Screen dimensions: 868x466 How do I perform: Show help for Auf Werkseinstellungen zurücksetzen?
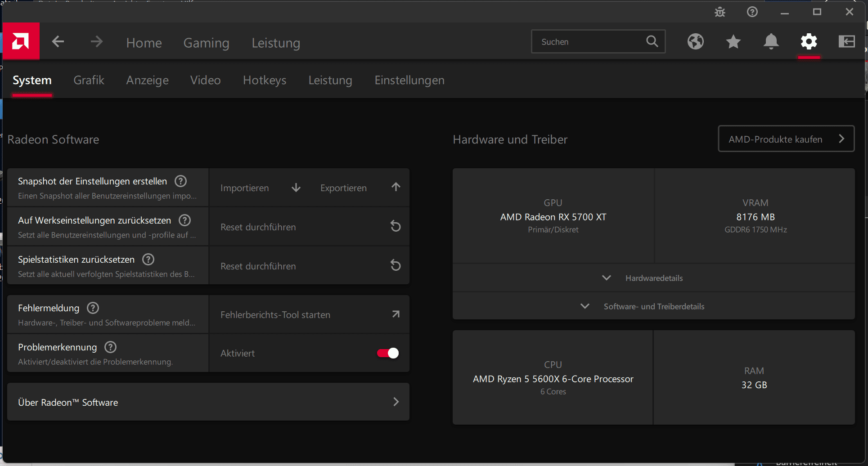pos(184,220)
